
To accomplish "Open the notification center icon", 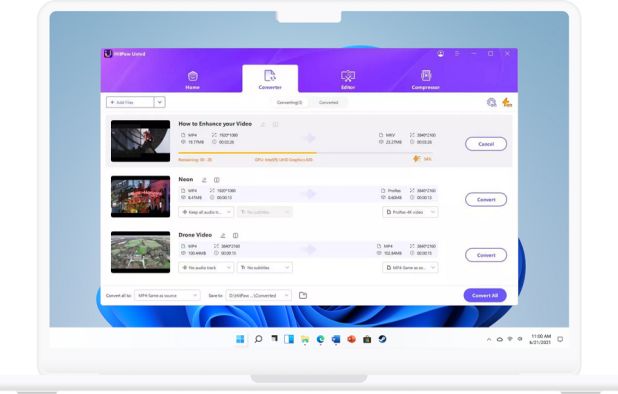I will [560, 339].
